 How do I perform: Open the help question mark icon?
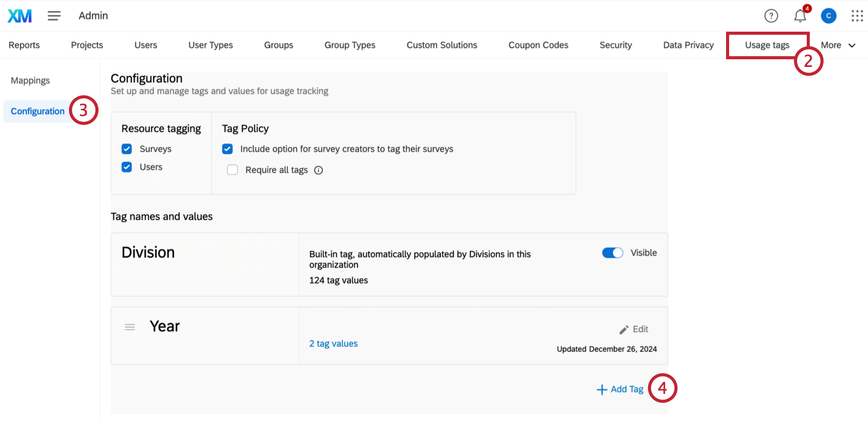[771, 16]
